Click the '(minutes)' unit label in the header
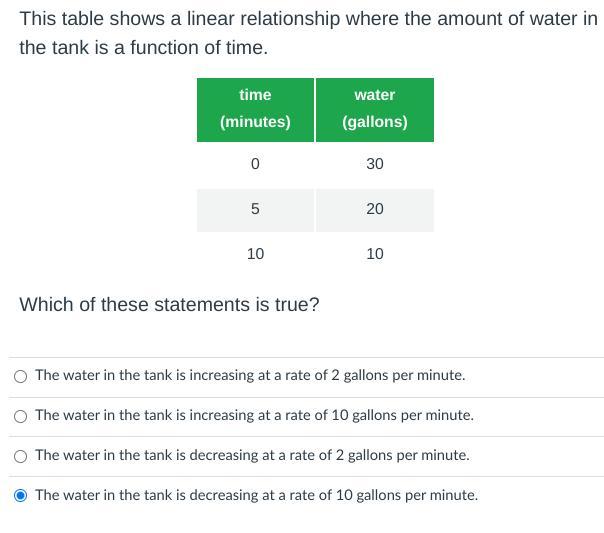The width and height of the screenshot is (604, 533). [x=255, y=122]
